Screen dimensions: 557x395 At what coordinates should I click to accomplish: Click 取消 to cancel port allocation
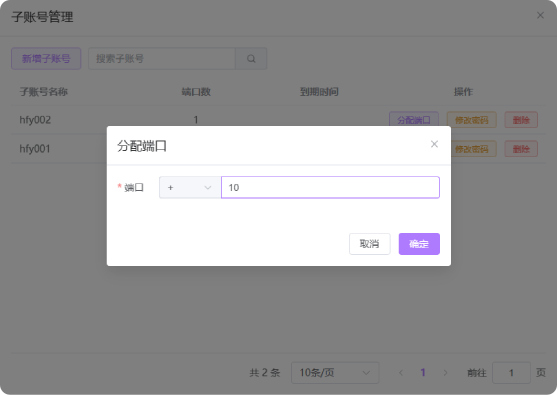coord(369,244)
